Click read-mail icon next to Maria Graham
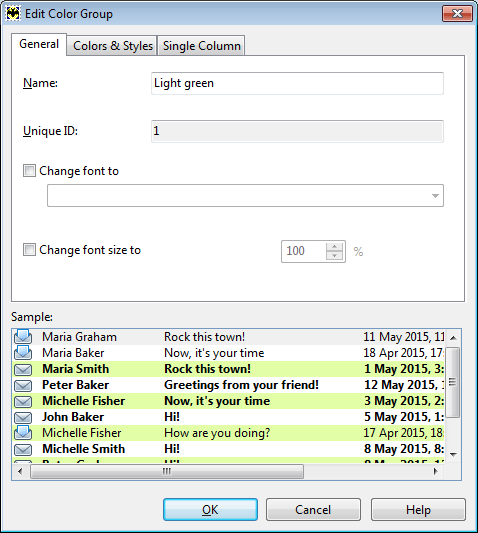 click(x=23, y=336)
